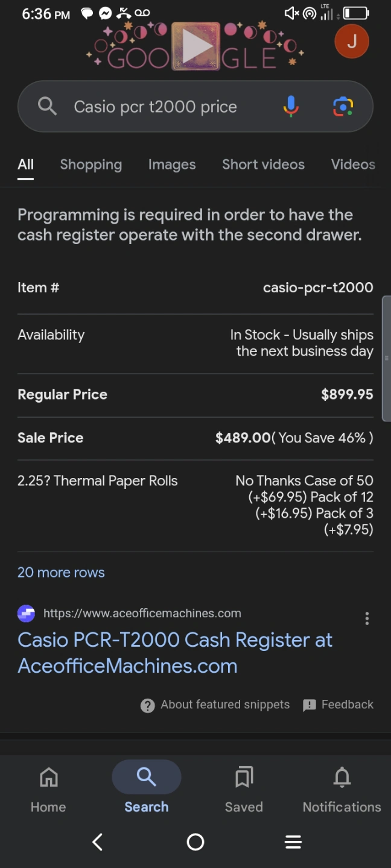Open Casio PCR-T2000 Cash Register link
This screenshot has height=868, width=391.
[175, 652]
